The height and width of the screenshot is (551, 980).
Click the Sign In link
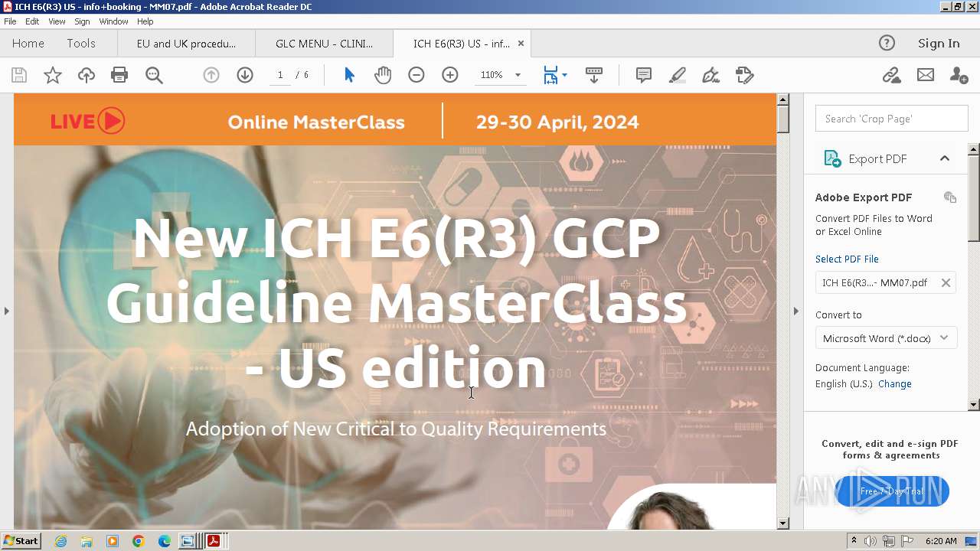click(x=939, y=44)
